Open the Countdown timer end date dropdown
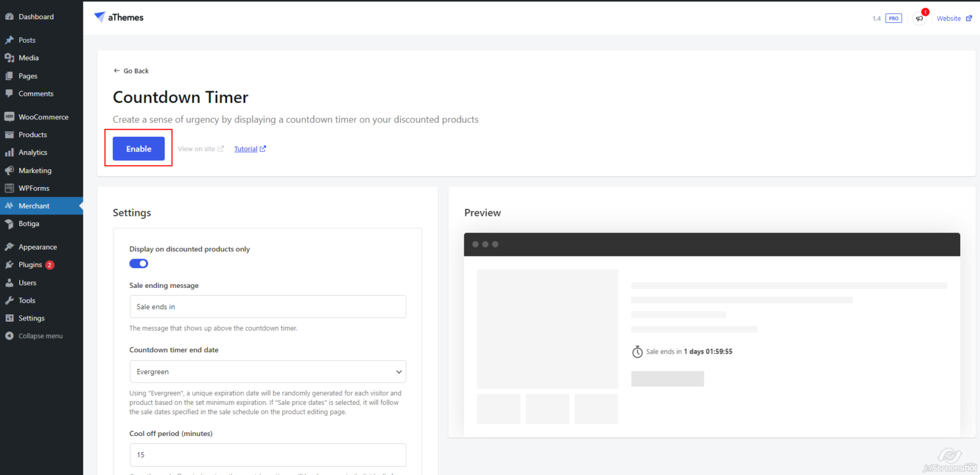Image resolution: width=980 pixels, height=475 pixels. [268, 372]
